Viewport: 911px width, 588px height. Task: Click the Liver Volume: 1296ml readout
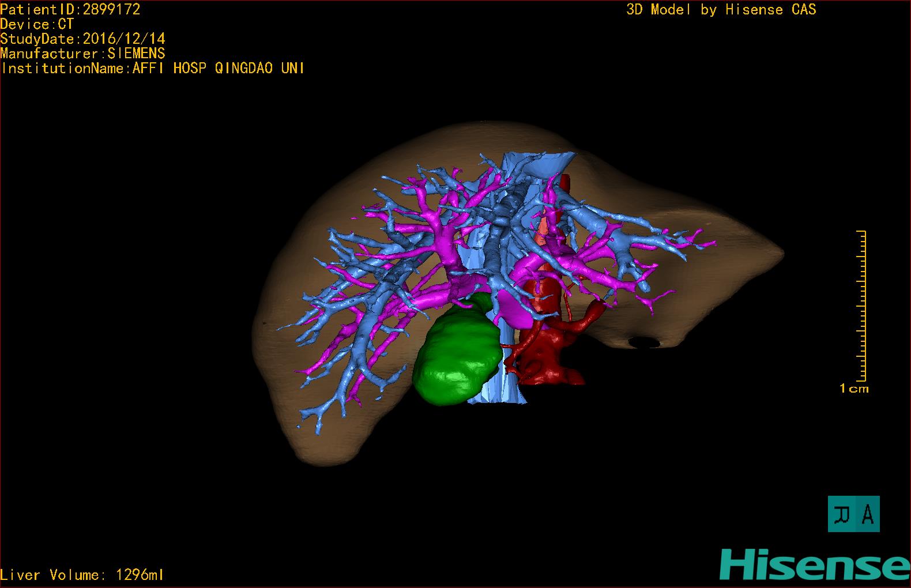pos(82,575)
